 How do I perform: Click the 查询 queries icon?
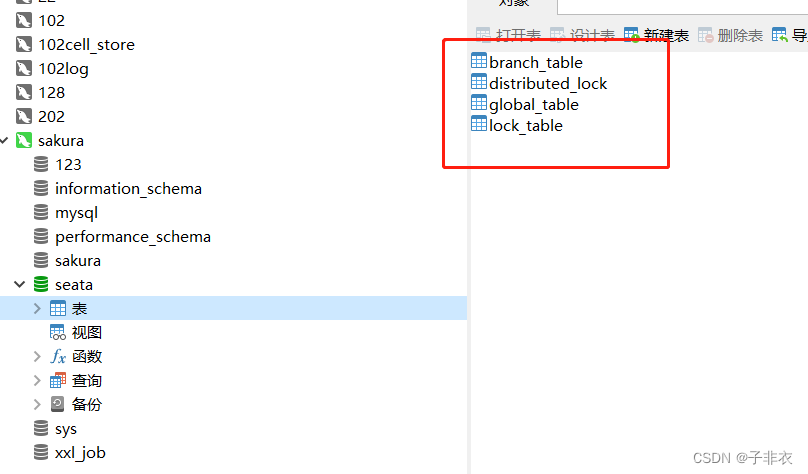coord(58,380)
